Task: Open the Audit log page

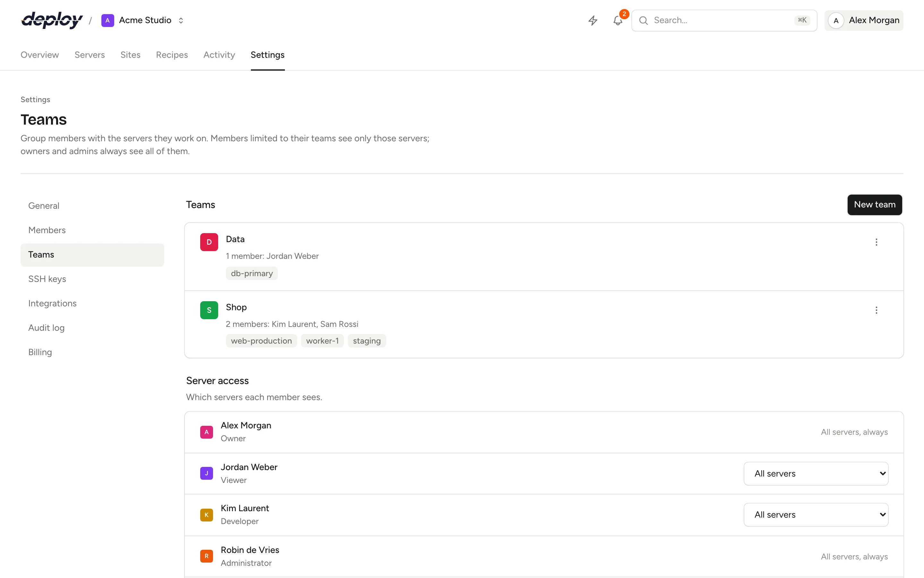Action: click(92, 328)
